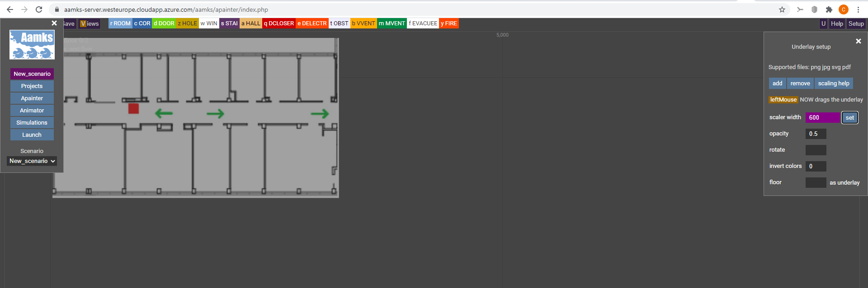Click the Aamks logo image
The image size is (868, 288).
point(32,45)
